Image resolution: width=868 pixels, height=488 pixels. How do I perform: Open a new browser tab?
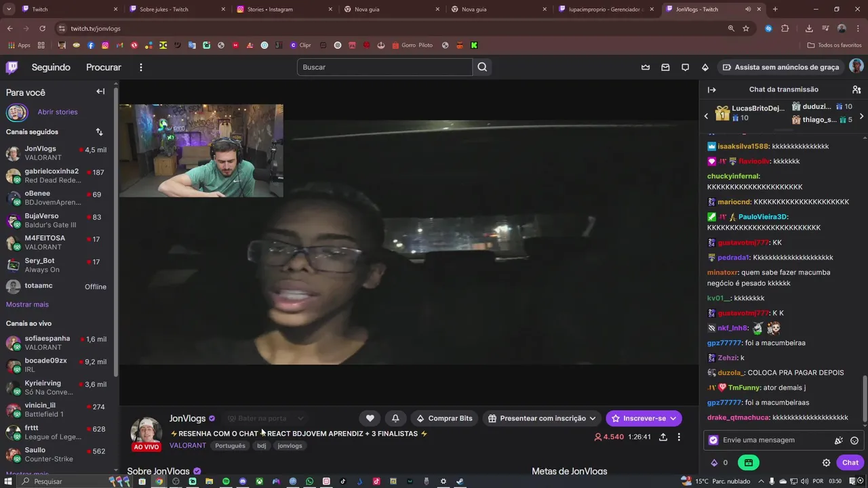coord(775,9)
